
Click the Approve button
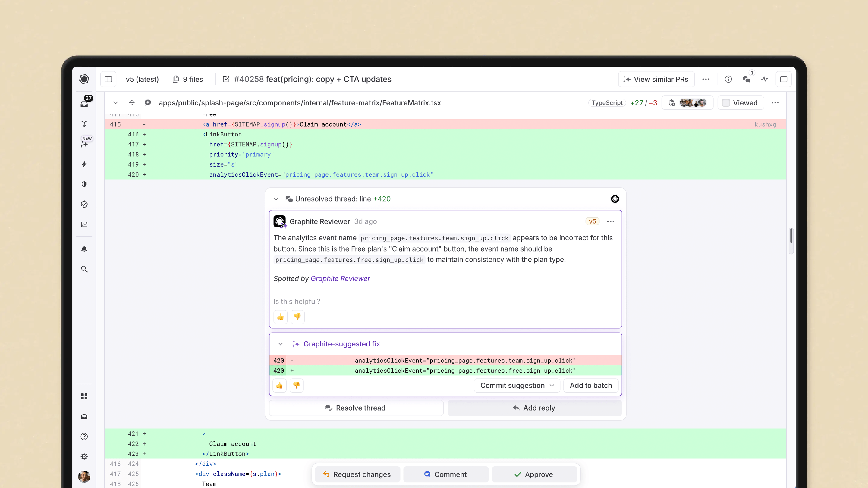(x=534, y=474)
